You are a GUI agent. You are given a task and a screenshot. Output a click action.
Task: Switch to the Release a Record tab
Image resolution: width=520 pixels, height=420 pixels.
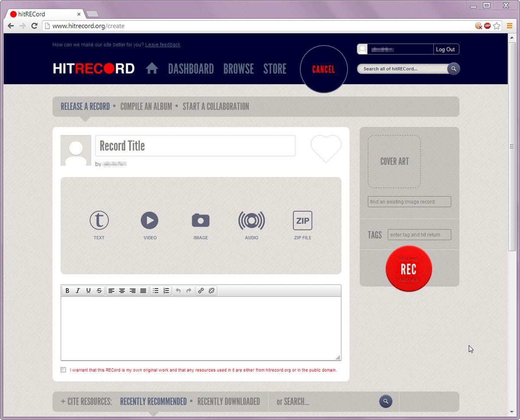pos(85,107)
